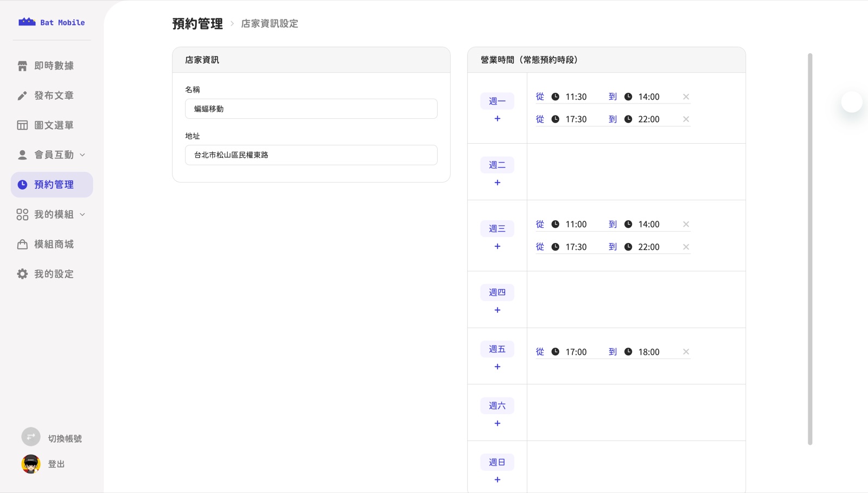Click the clock icon beside Friday 18:00

(x=628, y=351)
